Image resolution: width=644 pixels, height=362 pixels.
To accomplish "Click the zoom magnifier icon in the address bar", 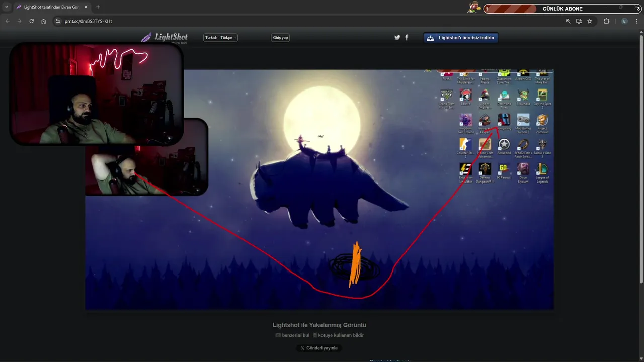I will tap(568, 21).
